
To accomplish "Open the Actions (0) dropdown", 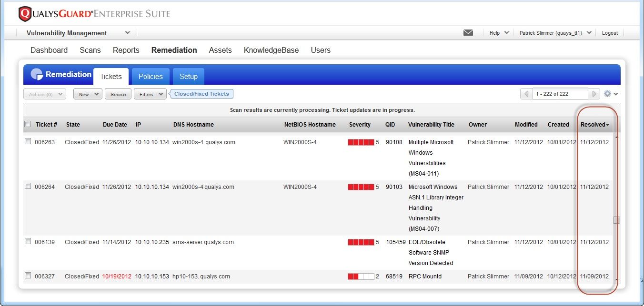I will pyautogui.click(x=45, y=94).
